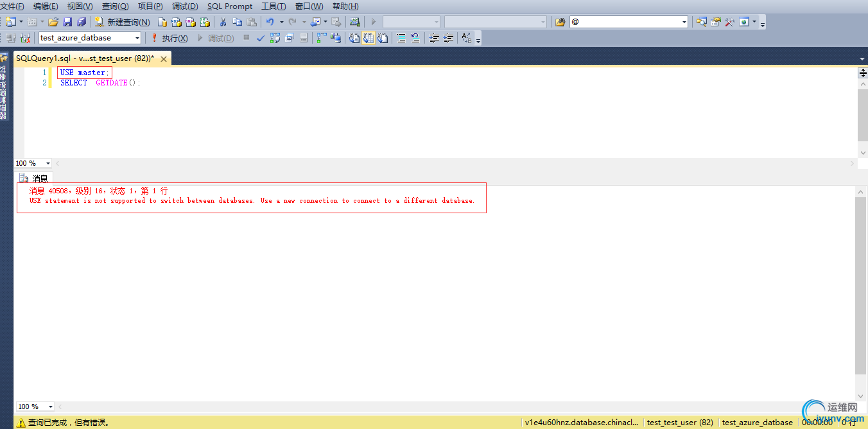The height and width of the screenshot is (429, 868).
Task: Click the Database Engine Query page icon
Action: tap(163, 22)
